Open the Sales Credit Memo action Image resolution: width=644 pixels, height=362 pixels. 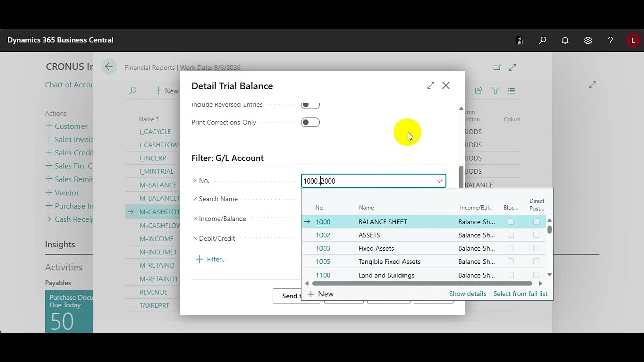(69, 153)
